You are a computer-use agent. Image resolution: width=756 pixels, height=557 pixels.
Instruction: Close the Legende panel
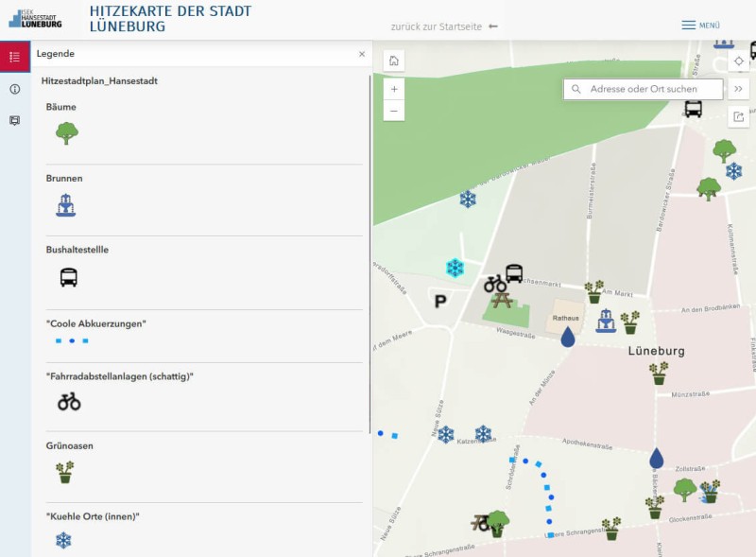point(361,54)
